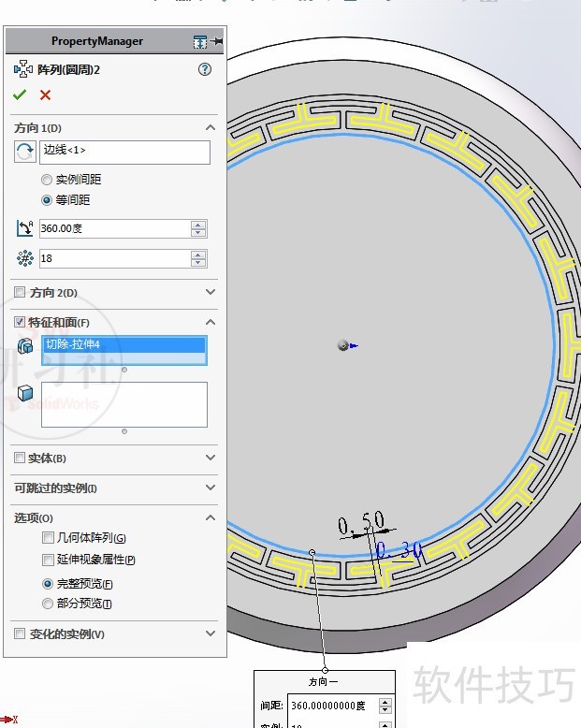581x728 pixels.
Task: Enable the 方向 2 checkbox
Action: tap(20, 293)
